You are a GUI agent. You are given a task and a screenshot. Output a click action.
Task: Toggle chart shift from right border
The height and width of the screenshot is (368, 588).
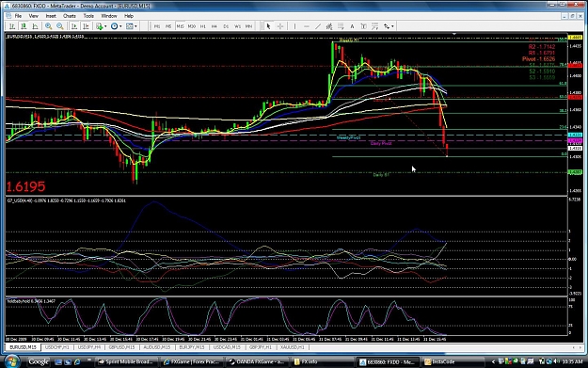tap(86, 26)
